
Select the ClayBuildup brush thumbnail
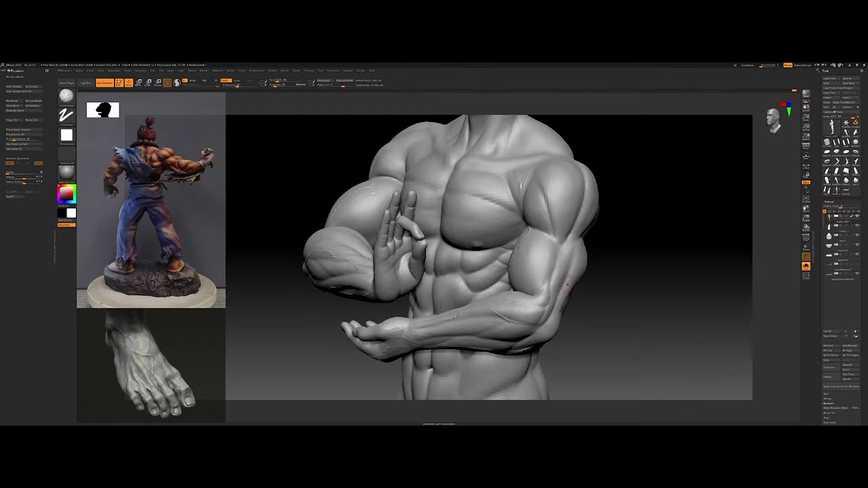point(66,96)
